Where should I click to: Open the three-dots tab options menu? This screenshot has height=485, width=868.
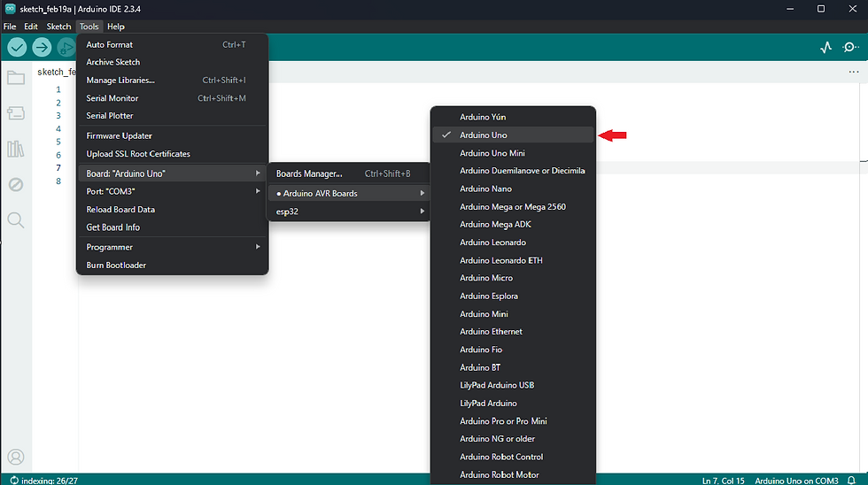click(854, 72)
